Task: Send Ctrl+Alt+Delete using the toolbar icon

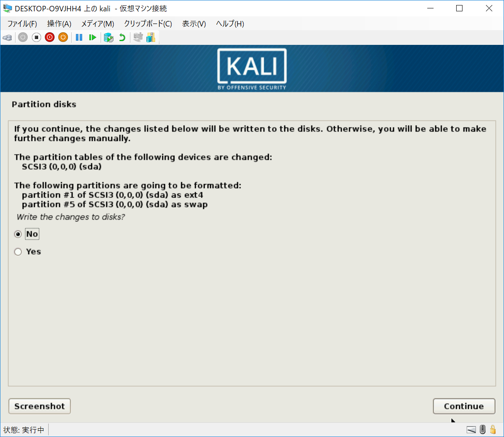Action: 8,38
